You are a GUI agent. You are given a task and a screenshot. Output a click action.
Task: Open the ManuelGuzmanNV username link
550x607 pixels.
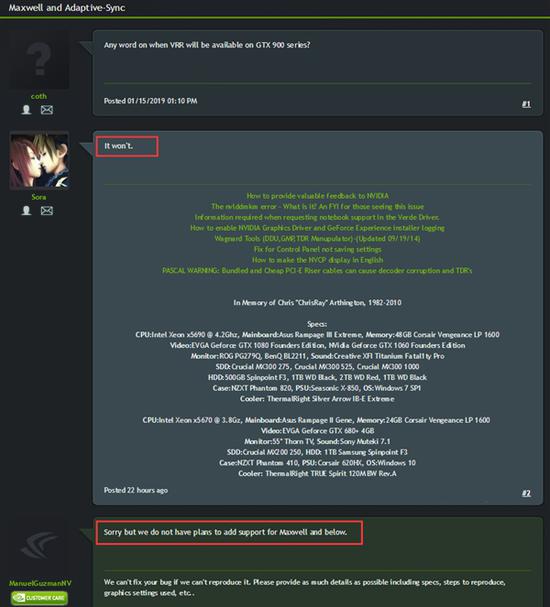click(40, 583)
